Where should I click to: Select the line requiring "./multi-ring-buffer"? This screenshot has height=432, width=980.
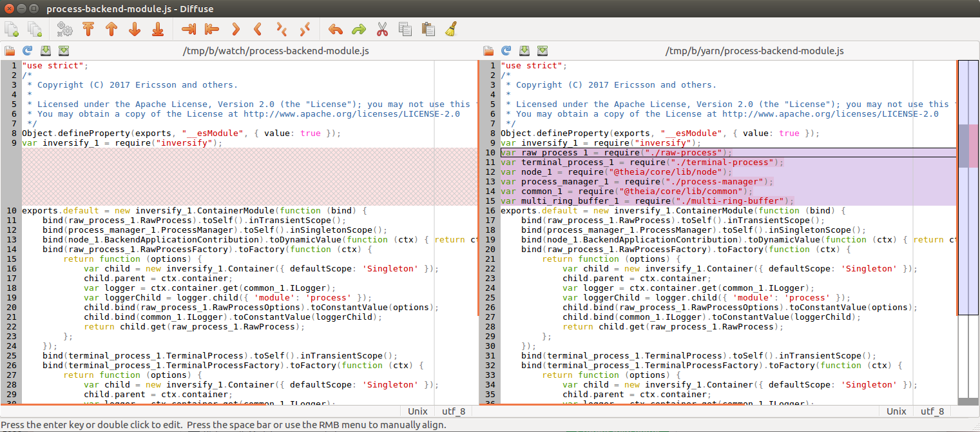(728, 201)
